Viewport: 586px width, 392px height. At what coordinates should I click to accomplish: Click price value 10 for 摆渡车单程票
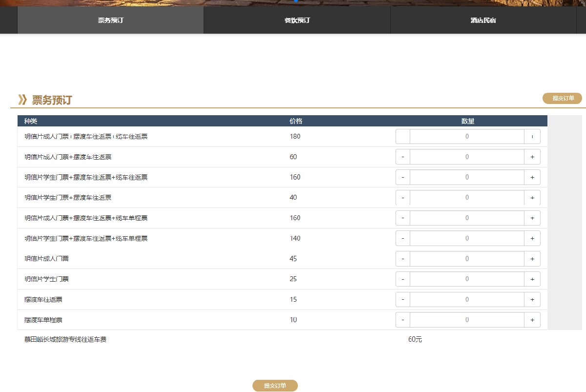point(293,320)
